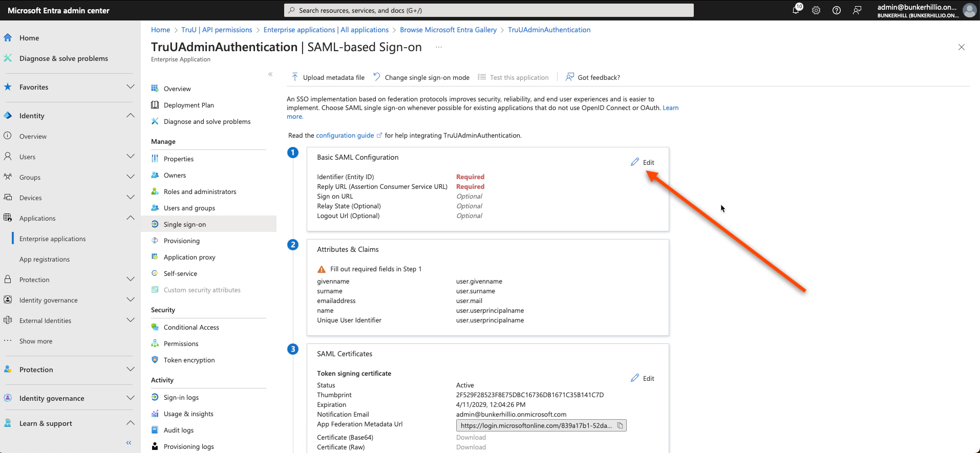Click Microsoft Entra admin center title

(x=58, y=10)
